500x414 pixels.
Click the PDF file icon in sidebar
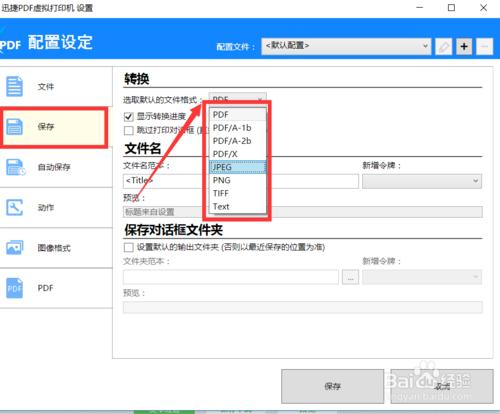click(x=14, y=288)
